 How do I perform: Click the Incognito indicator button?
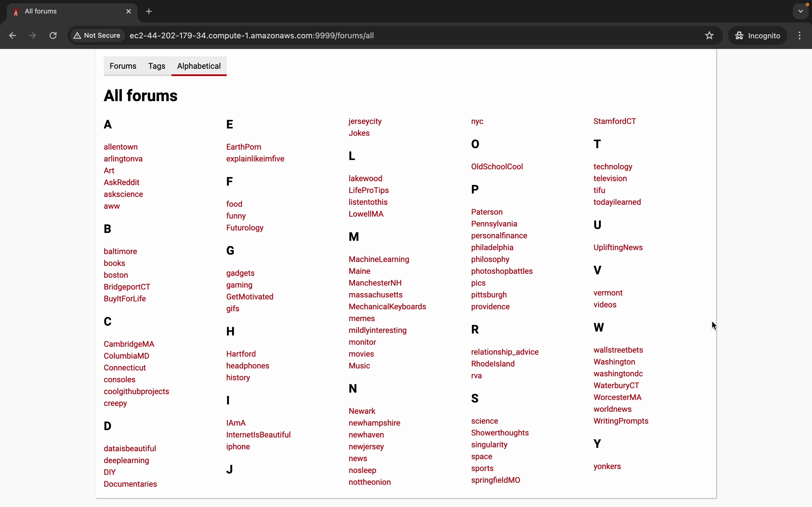[757, 35]
